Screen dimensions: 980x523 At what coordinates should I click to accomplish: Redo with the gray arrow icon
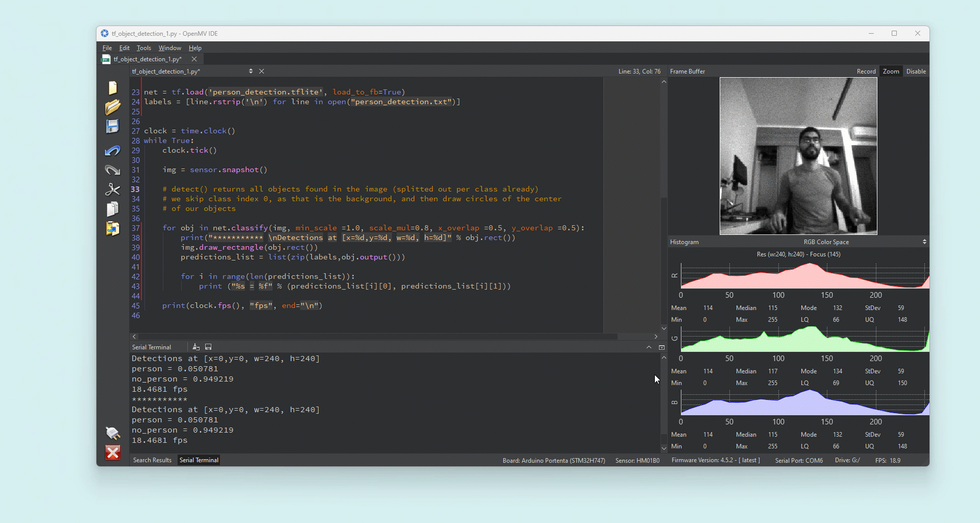click(113, 170)
